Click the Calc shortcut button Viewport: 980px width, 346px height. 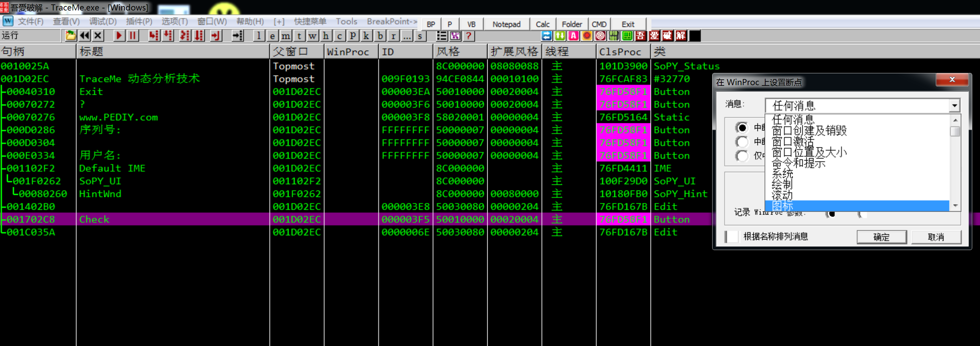coord(542,24)
